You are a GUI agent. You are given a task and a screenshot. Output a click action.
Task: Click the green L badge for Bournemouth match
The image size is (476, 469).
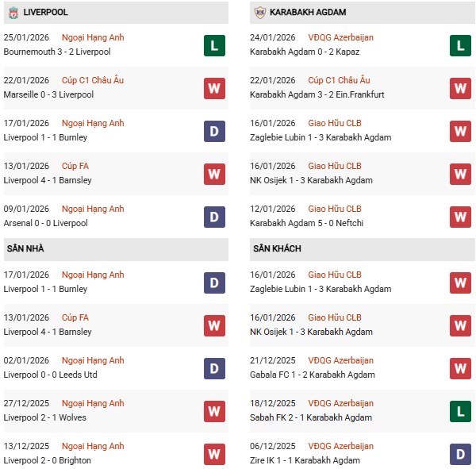point(214,45)
